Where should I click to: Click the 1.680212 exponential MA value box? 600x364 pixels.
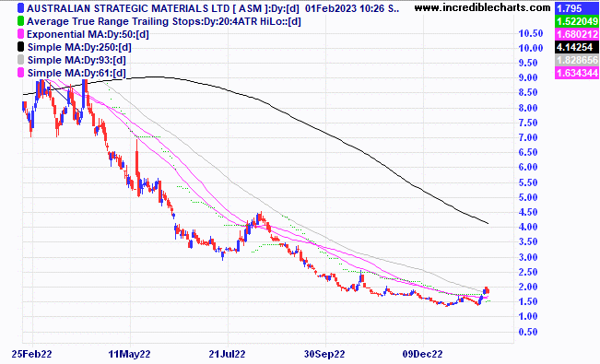pos(577,34)
